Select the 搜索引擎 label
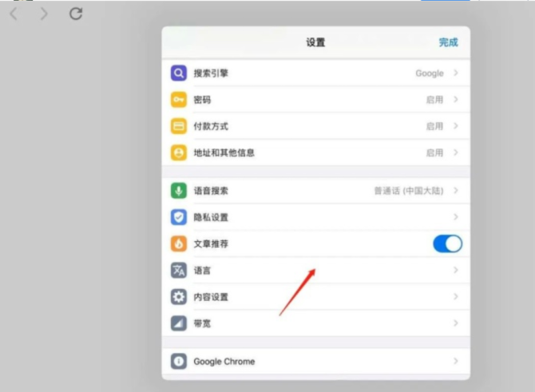The width and height of the screenshot is (535, 392). pyautogui.click(x=211, y=73)
